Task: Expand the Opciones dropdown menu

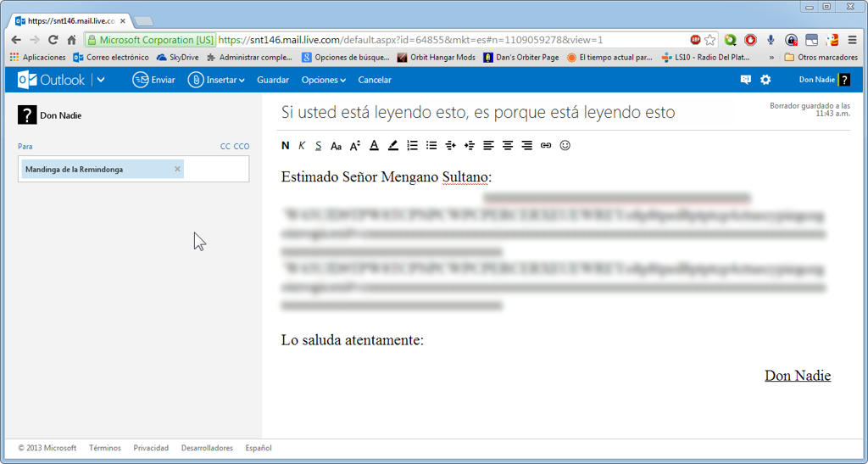Action: click(x=323, y=80)
